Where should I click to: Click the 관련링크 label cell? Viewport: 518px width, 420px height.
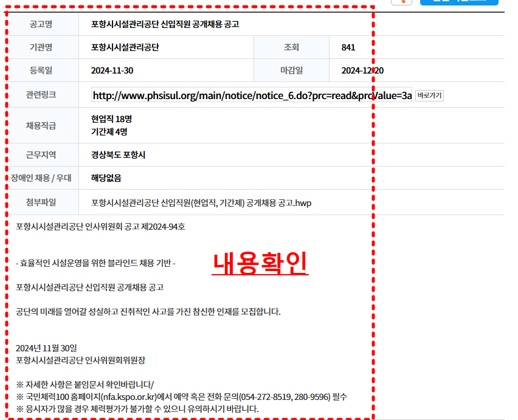click(x=41, y=95)
